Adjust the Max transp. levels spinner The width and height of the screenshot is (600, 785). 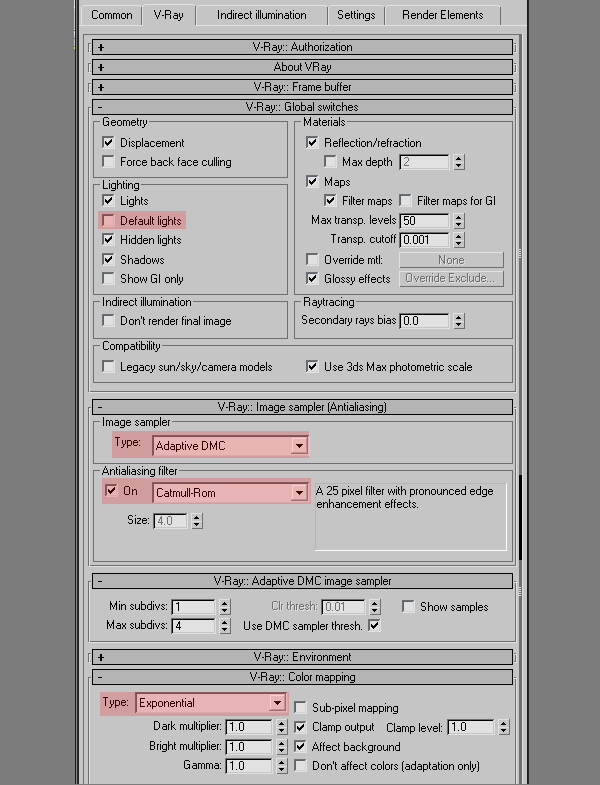[459, 221]
